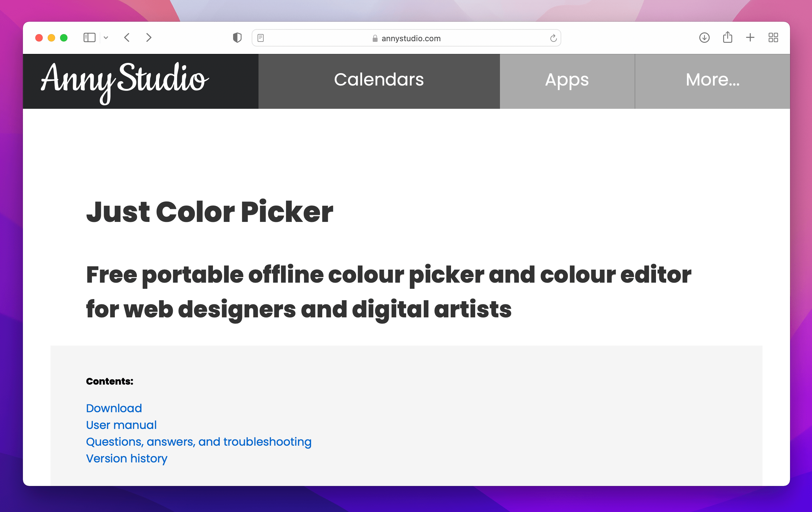Click the back navigation arrow
Image resolution: width=812 pixels, height=512 pixels.
point(127,38)
